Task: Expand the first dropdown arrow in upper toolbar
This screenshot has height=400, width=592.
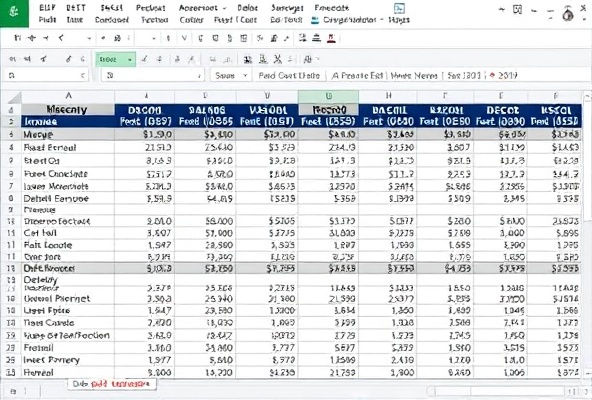Action: click(89, 38)
